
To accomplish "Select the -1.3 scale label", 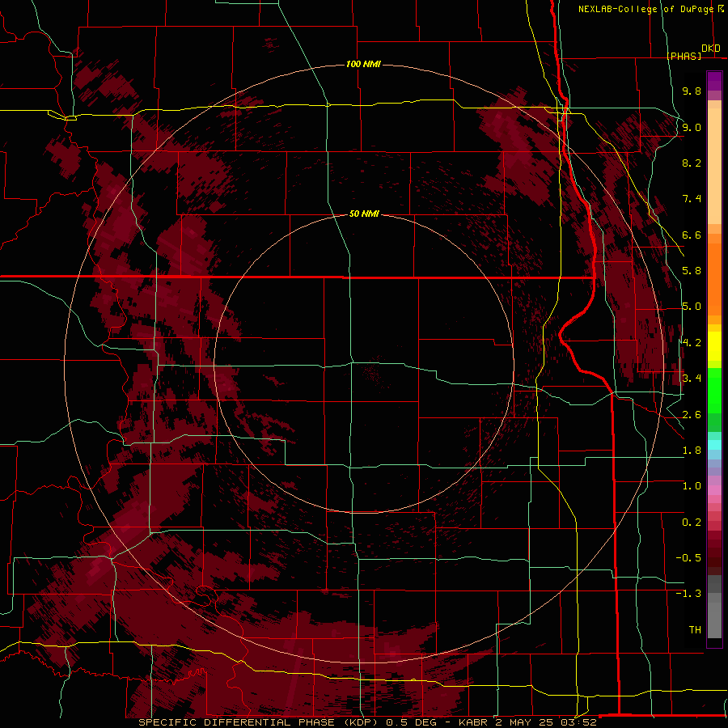I will click(x=688, y=594).
